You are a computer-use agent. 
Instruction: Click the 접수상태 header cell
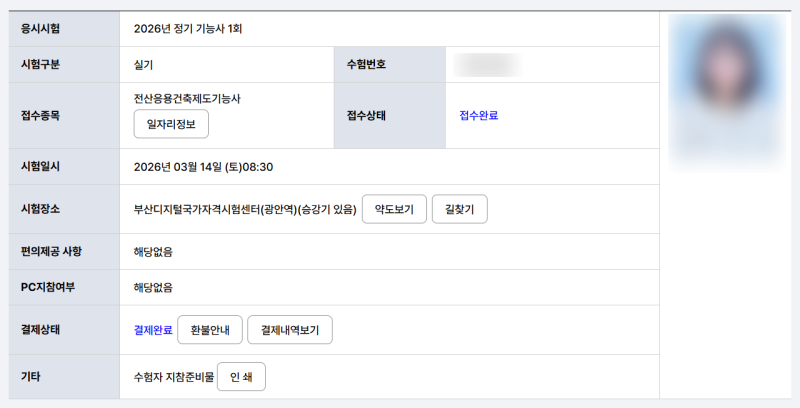[390, 116]
